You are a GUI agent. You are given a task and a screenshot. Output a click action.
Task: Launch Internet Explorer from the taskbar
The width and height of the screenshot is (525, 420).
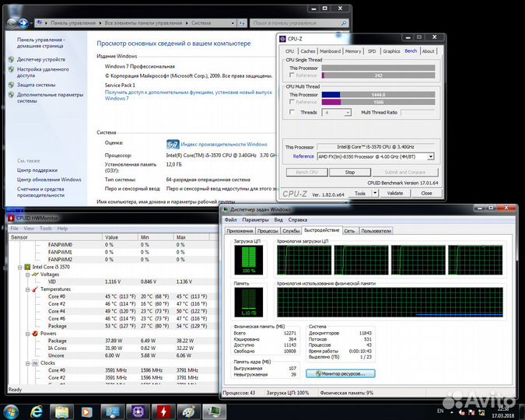coord(36,411)
